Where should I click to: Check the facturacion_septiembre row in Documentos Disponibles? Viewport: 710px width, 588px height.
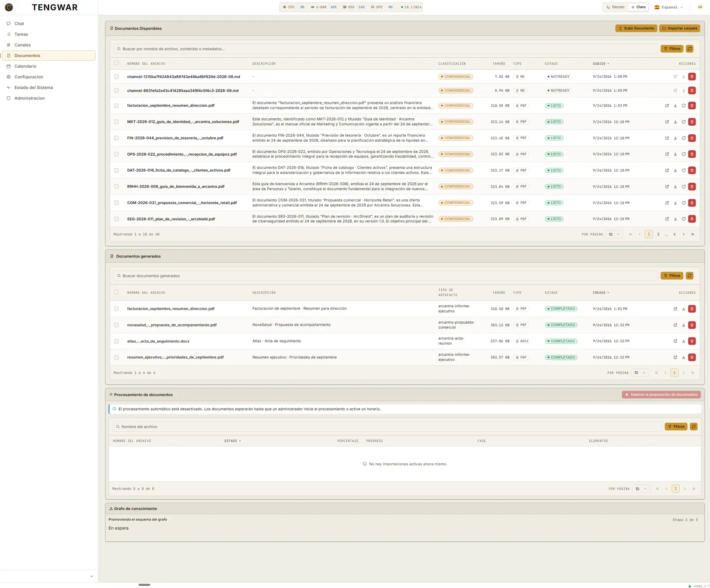[116, 106]
